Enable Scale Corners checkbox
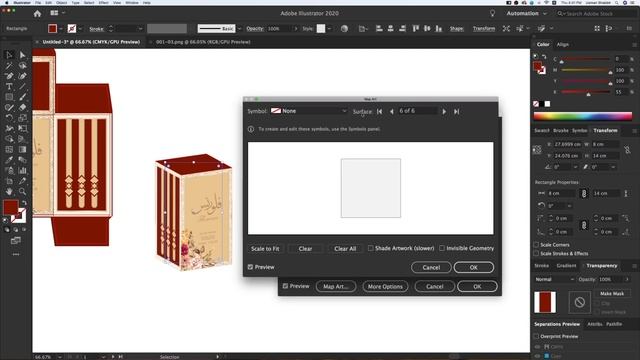 (x=536, y=244)
